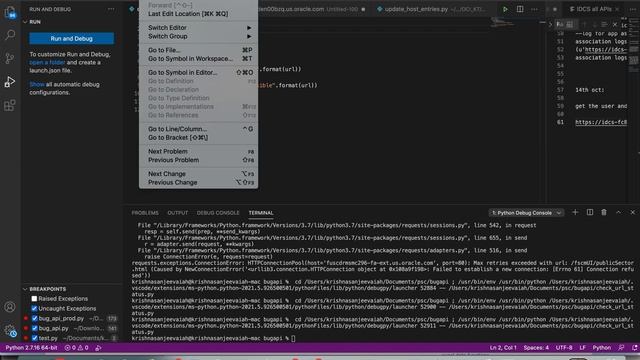
Task: Open the Source Control view
Action: [10, 58]
